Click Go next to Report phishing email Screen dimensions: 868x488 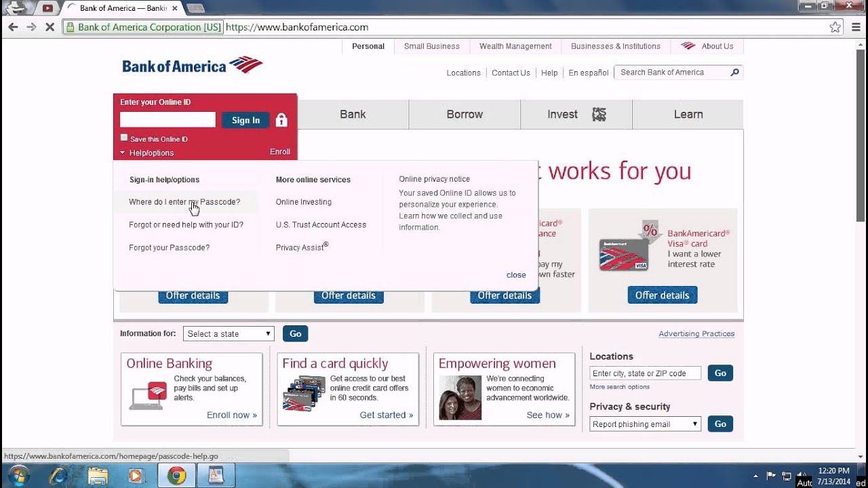(720, 424)
